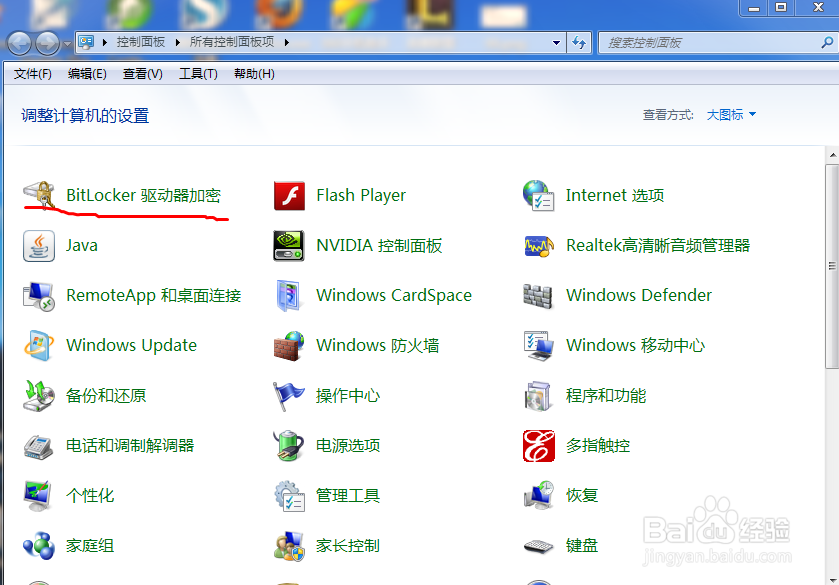
Task: Open the 多指触控 red icon
Action: coord(539,446)
